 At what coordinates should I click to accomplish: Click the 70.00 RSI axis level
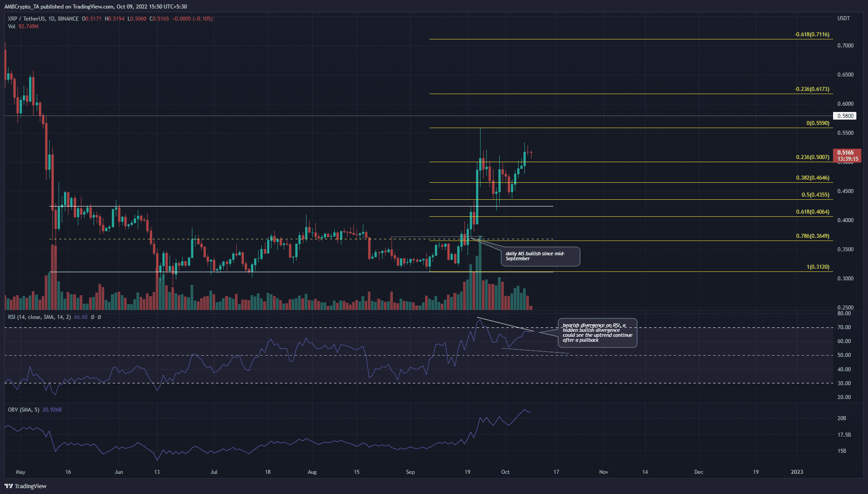844,327
